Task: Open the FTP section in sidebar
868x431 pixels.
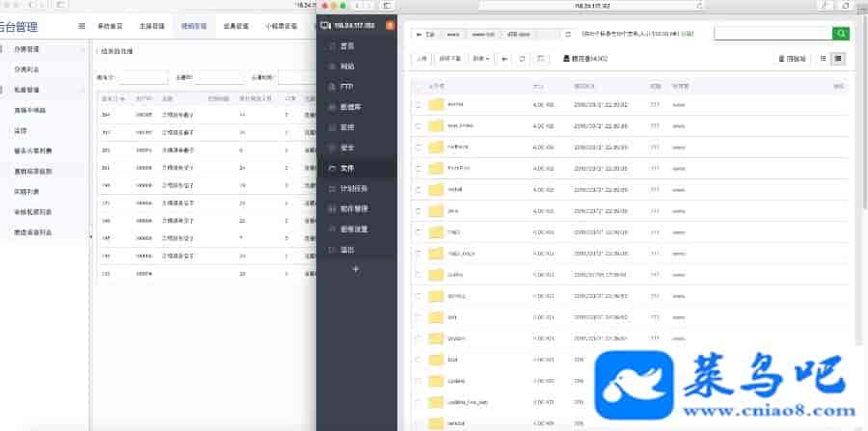Action: tap(346, 87)
